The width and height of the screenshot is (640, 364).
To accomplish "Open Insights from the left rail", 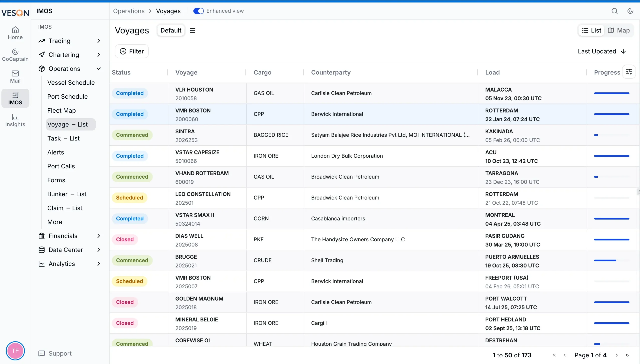I will [x=15, y=120].
